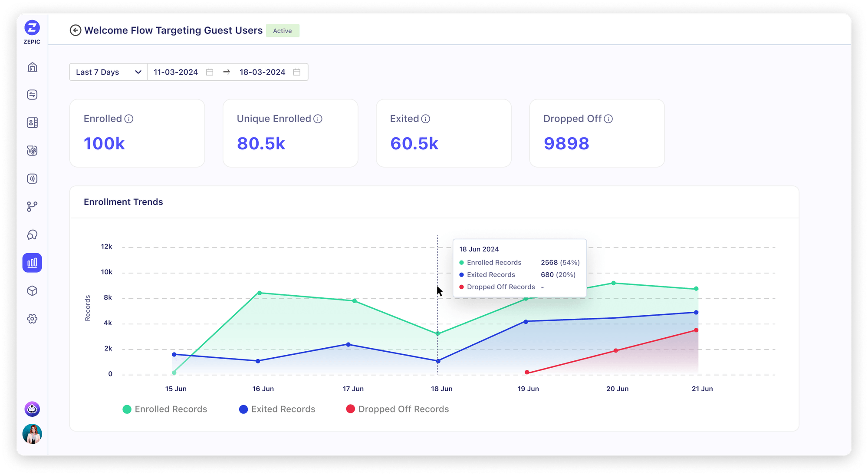Open the workflows branching icon
The height and width of the screenshot is (475, 868).
click(32, 207)
